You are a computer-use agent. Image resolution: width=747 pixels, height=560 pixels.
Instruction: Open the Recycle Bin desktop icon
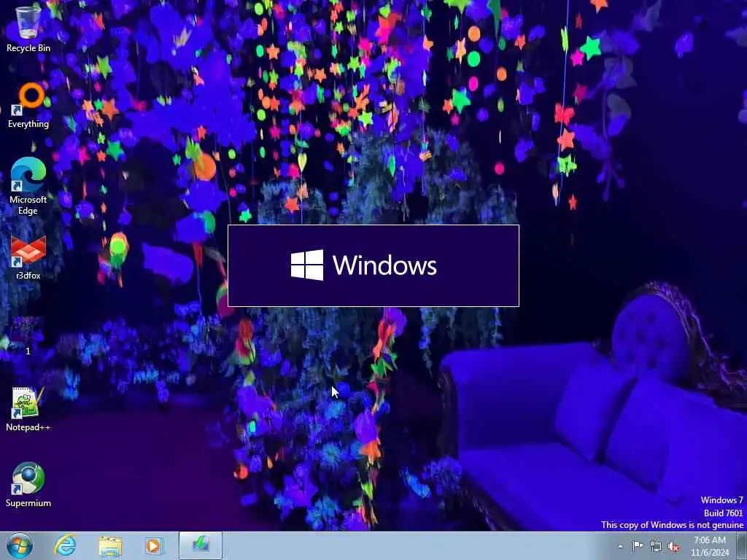[28, 28]
